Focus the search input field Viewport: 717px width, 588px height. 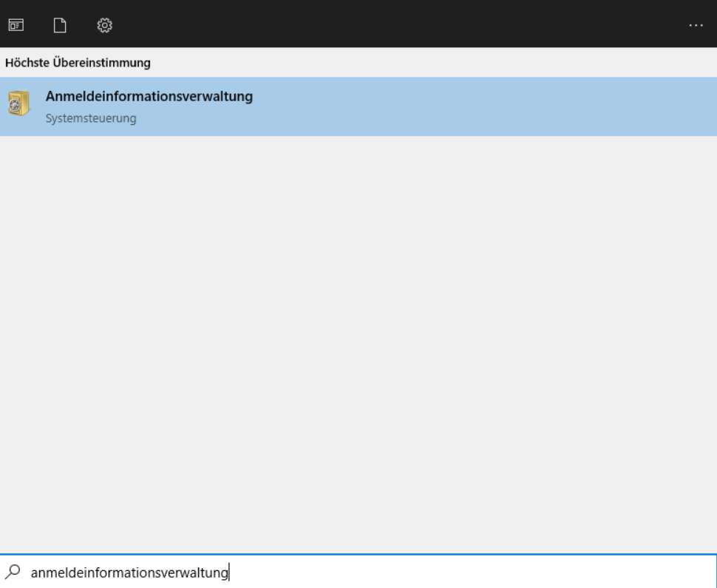tap(358, 572)
